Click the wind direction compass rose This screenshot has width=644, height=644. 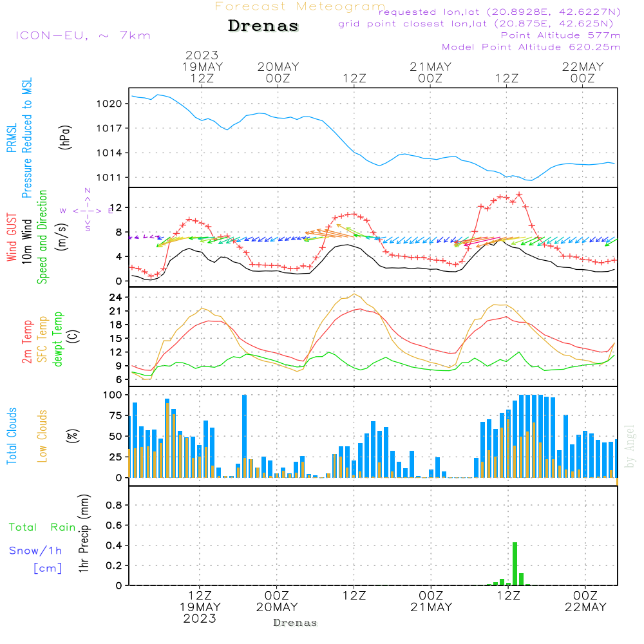point(87,211)
